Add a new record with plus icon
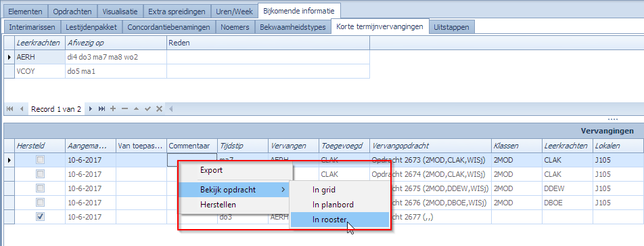 [x=113, y=109]
